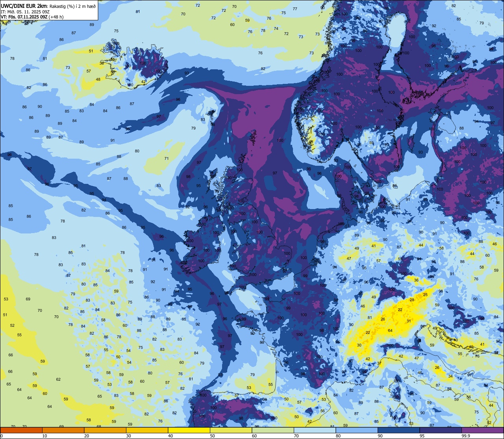The image size is (504, 439).
Task: Click the humidity value "48" southwest of Iceland
Action: pos(98,80)
